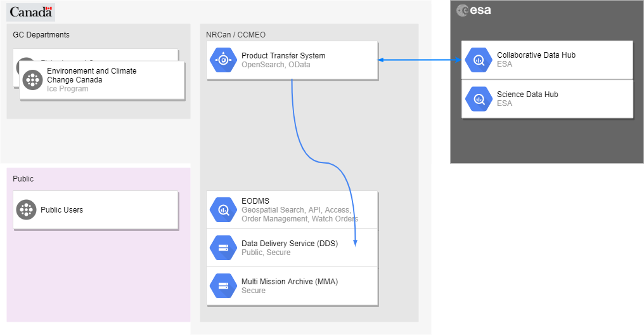Image resolution: width=644 pixels, height=335 pixels.
Task: Select ESA subtitle under Science Data Hub
Action: click(x=505, y=103)
